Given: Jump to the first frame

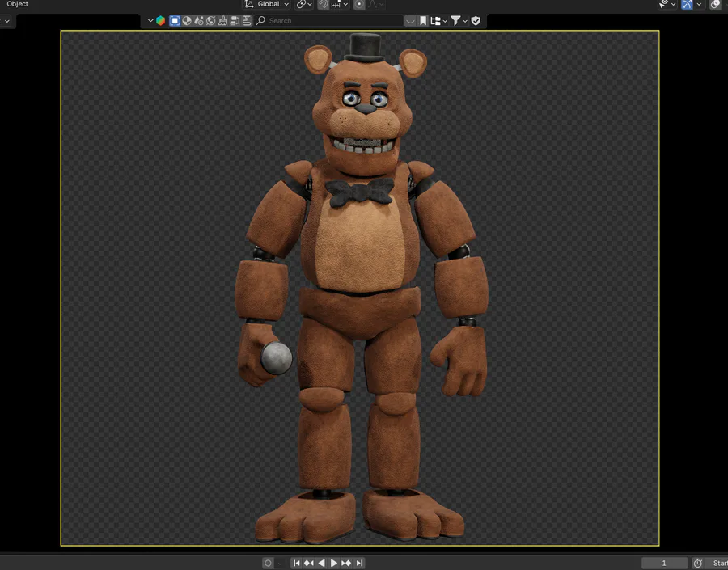Looking at the screenshot, I should 297,563.
